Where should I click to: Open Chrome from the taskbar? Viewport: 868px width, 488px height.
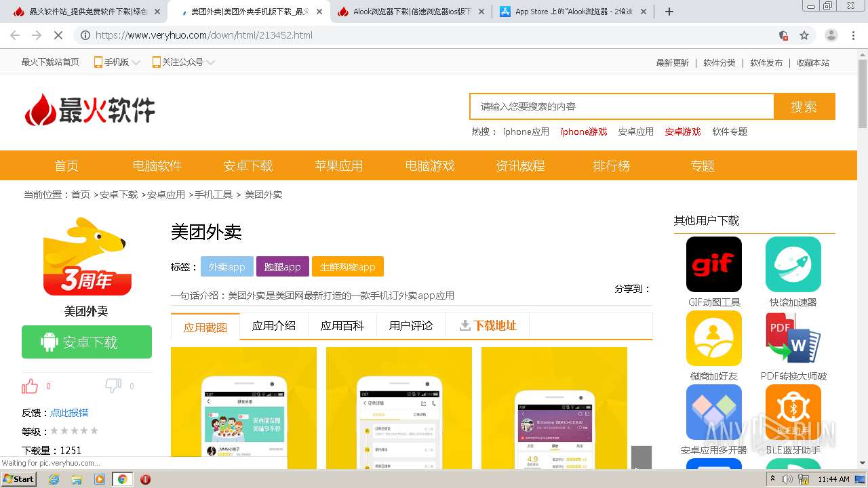(122, 479)
